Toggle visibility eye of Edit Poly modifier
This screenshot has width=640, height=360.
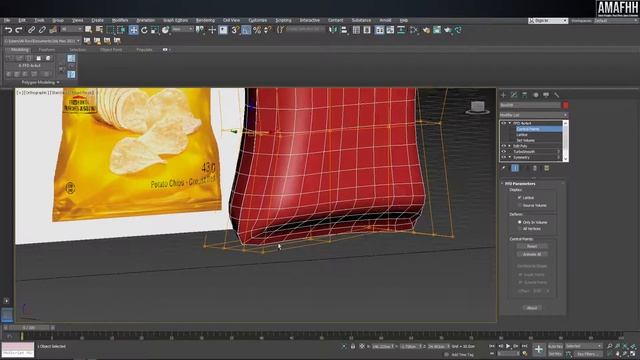(x=503, y=146)
